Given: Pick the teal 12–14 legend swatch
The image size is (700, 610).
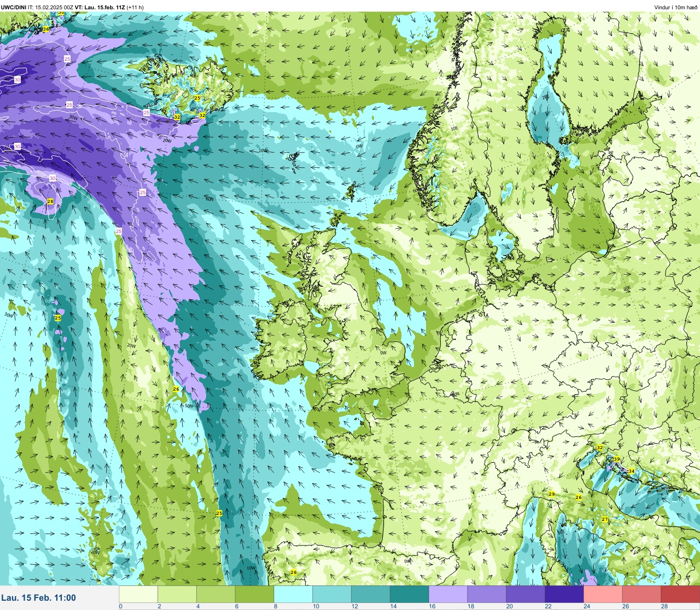Looking at the screenshot, I should click(371, 594).
